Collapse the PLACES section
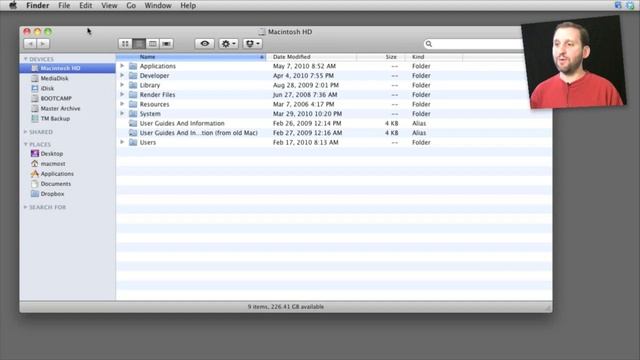This screenshot has height=360, width=640. [x=25, y=144]
